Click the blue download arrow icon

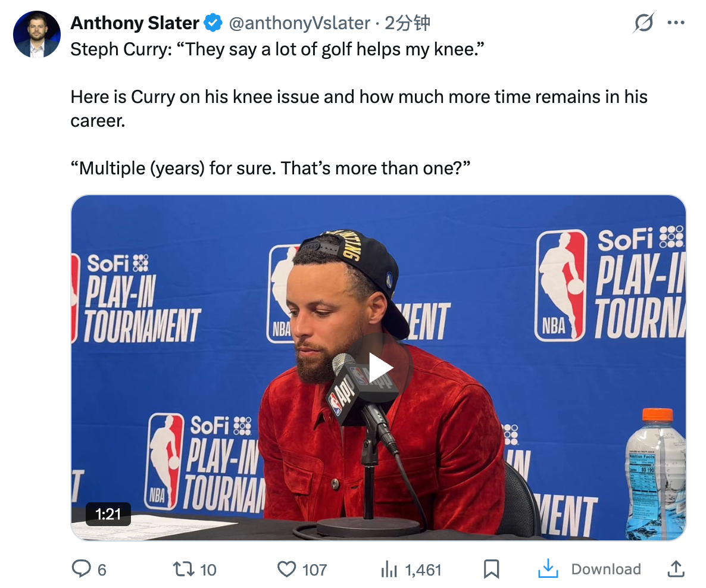548,570
